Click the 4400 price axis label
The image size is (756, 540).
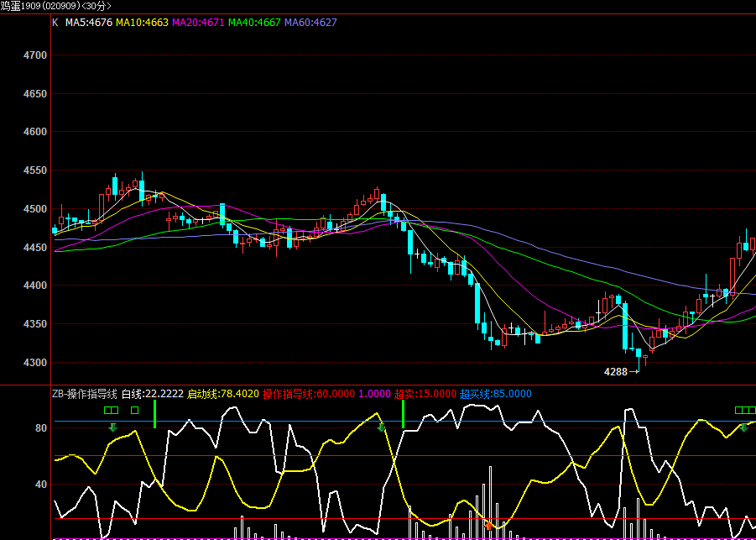point(35,286)
